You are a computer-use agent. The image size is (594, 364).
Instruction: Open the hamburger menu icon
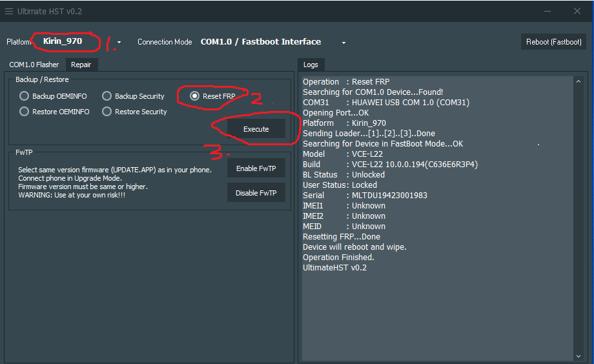tap(9, 12)
